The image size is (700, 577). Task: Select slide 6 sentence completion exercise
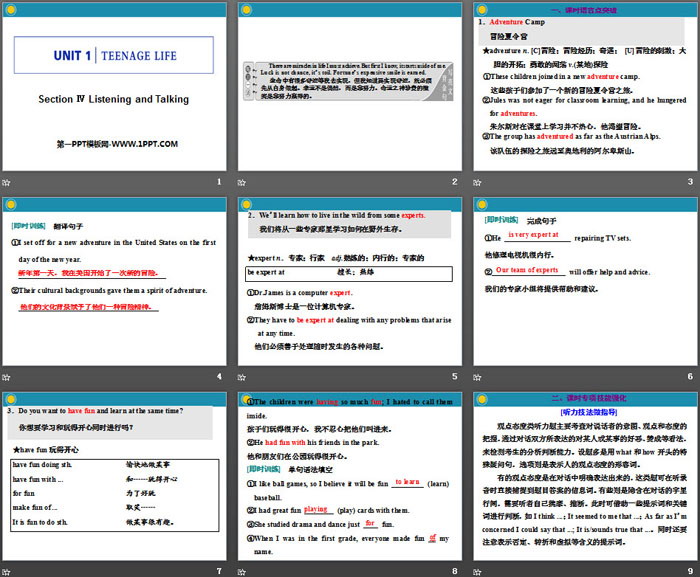pos(585,282)
